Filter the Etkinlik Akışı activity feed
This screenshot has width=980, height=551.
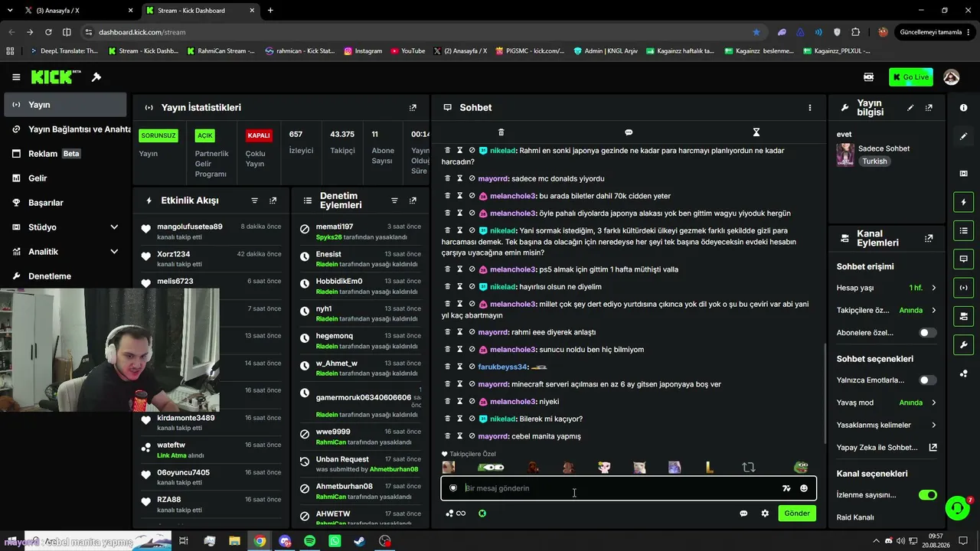click(255, 201)
